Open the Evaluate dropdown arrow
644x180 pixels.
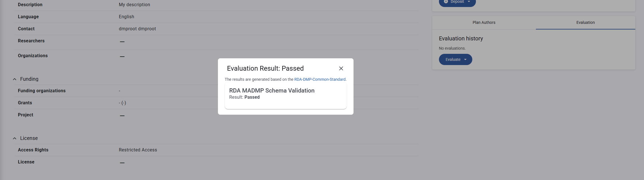point(465,59)
